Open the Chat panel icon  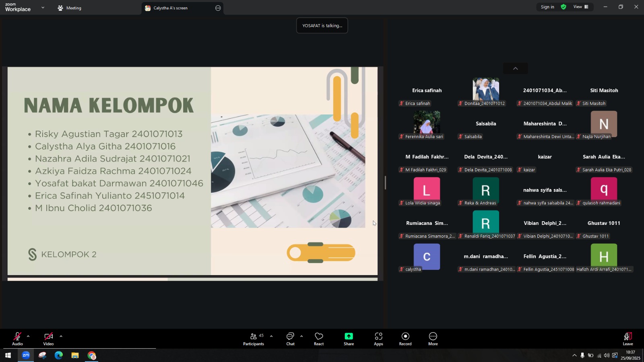[290, 337]
